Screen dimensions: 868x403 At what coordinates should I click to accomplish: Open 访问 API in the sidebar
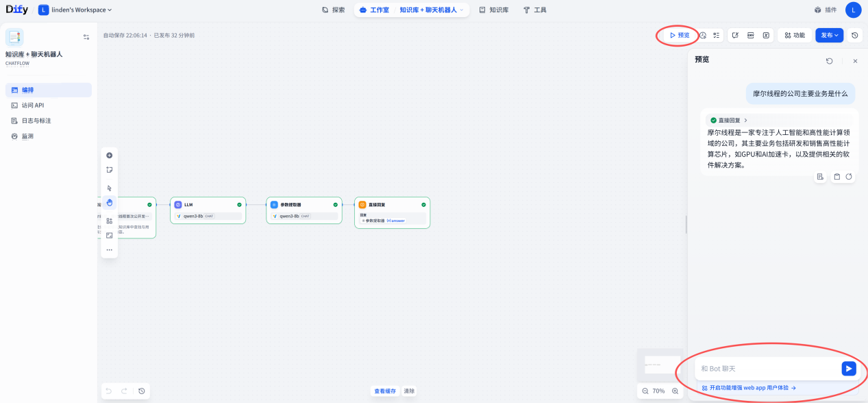pyautogui.click(x=49, y=106)
